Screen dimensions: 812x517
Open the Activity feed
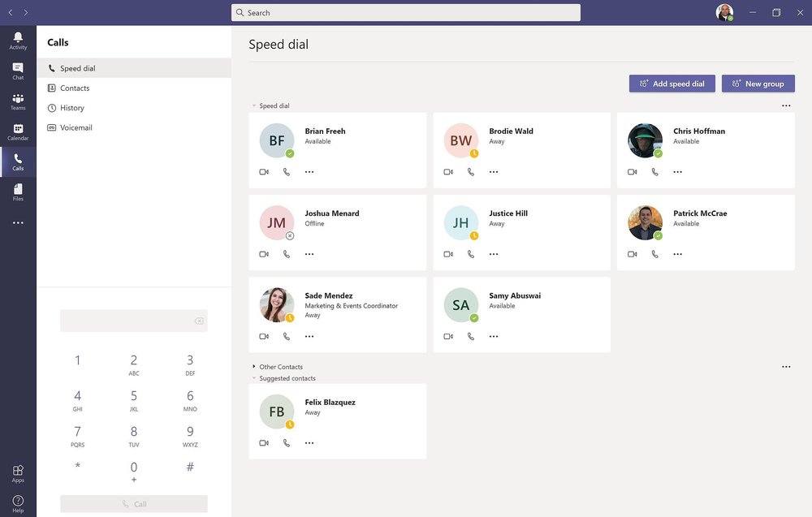coord(18,41)
